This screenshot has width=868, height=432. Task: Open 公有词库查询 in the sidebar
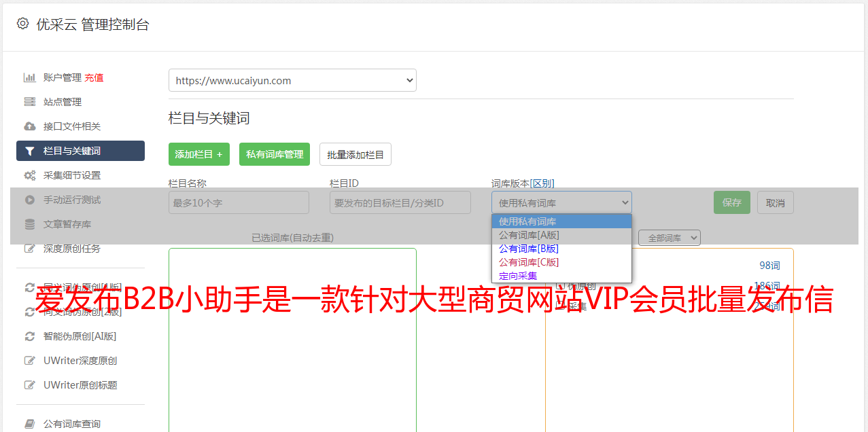71,424
